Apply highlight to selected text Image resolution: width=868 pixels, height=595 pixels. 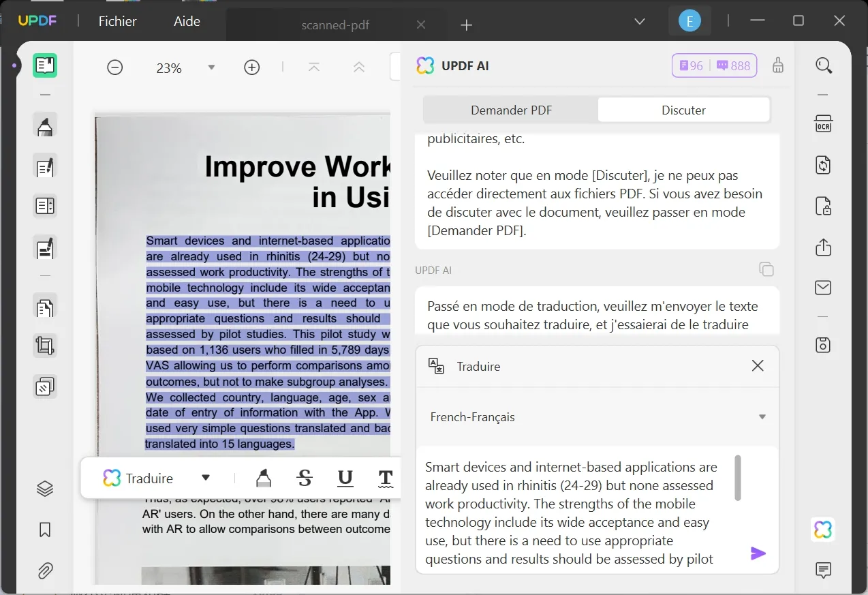(x=263, y=478)
